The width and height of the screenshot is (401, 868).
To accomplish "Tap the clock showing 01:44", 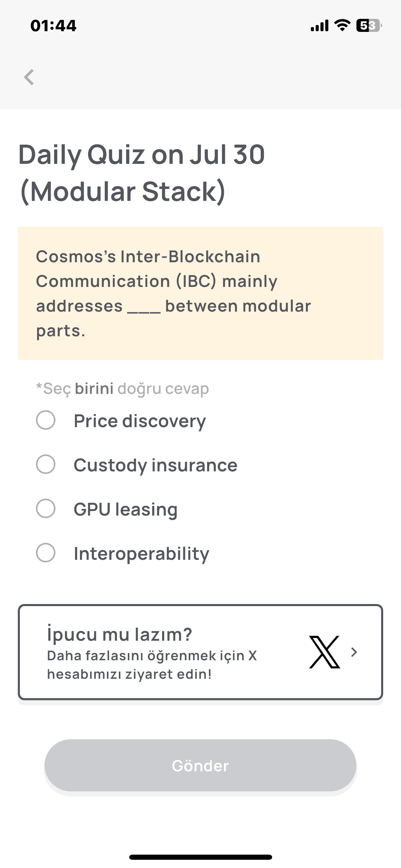I will [x=53, y=25].
